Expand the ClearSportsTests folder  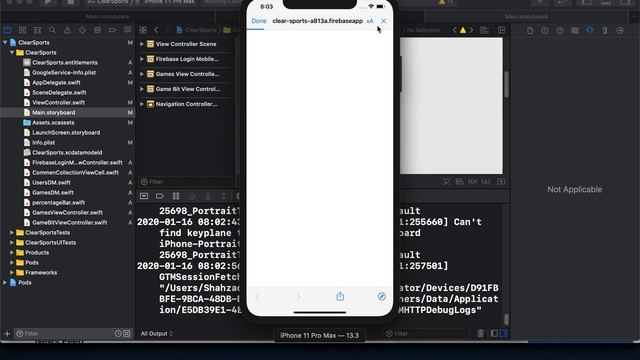coord(12,232)
